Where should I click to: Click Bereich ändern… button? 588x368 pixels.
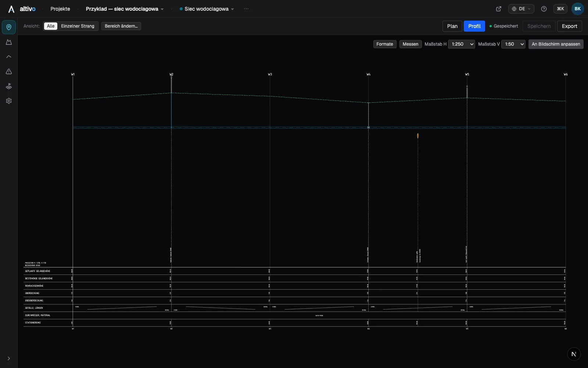[x=121, y=26]
